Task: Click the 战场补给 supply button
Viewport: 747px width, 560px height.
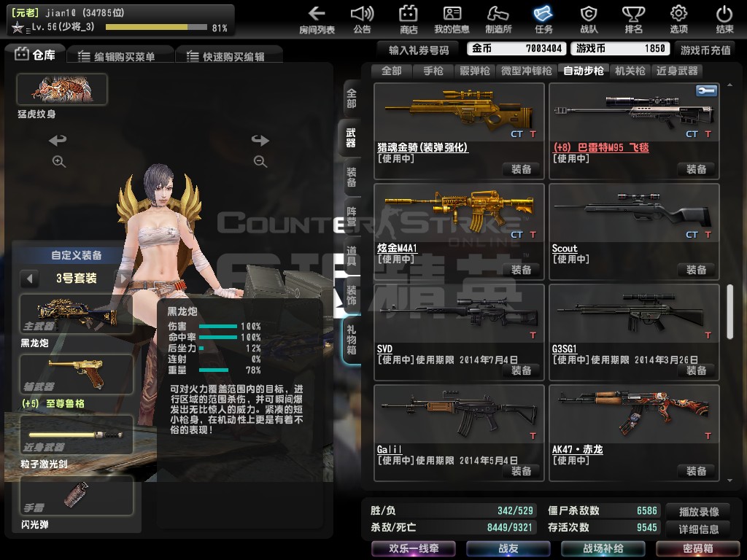Action: pyautogui.click(x=603, y=548)
